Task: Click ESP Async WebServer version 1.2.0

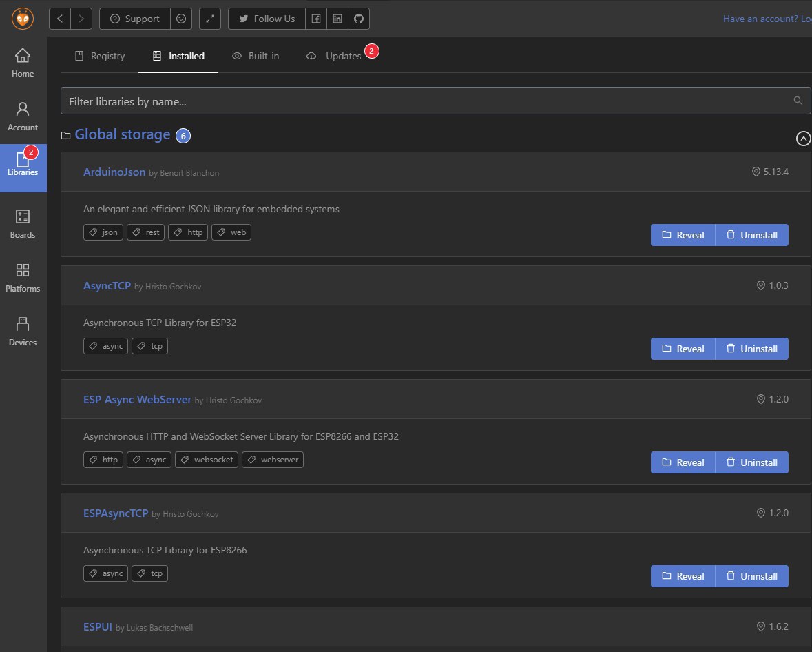Action: point(773,399)
